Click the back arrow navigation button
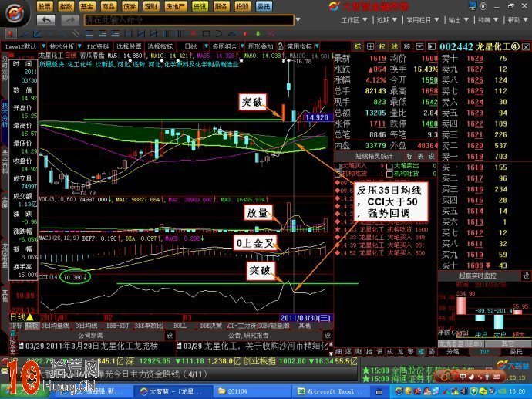The width and height of the screenshot is (532, 399). [45, 20]
